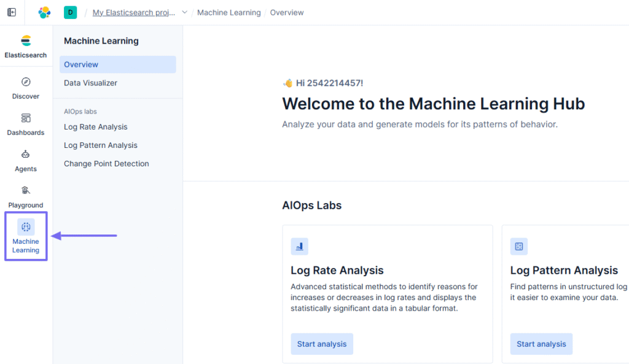Screen dimensions: 629x364
Task: Open Log Rate Analysis under AIOps labs
Action: (95, 126)
